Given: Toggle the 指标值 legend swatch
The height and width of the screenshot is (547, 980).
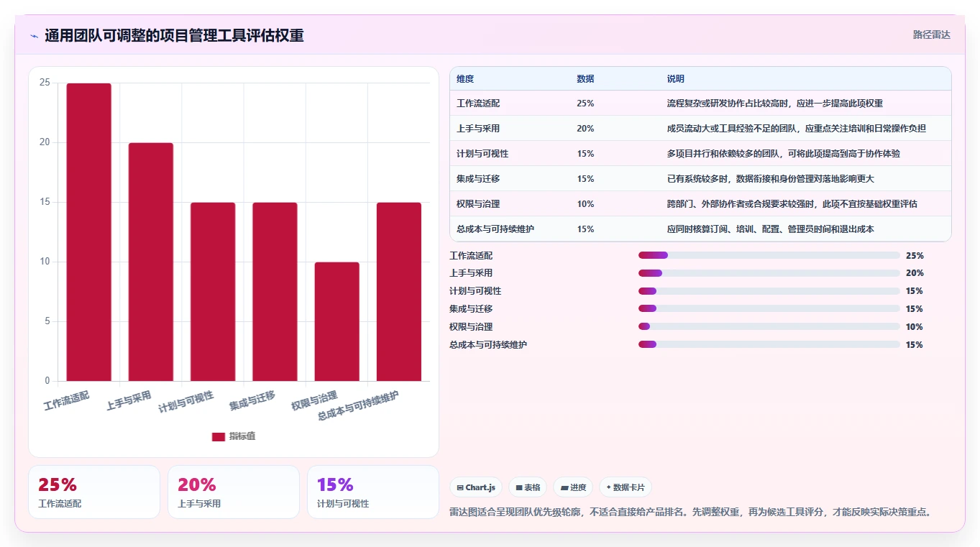Looking at the screenshot, I should click(219, 436).
